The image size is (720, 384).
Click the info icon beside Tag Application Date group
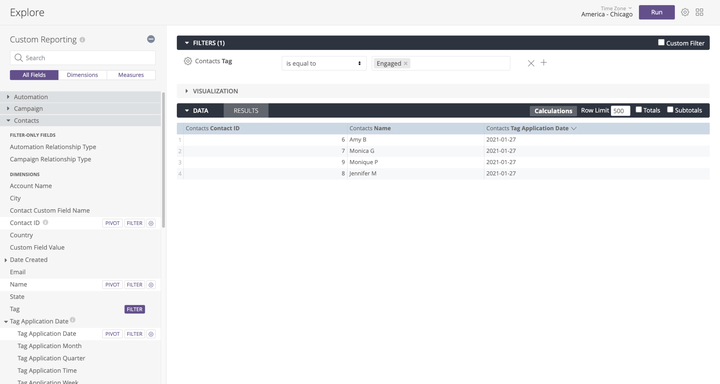point(73,320)
